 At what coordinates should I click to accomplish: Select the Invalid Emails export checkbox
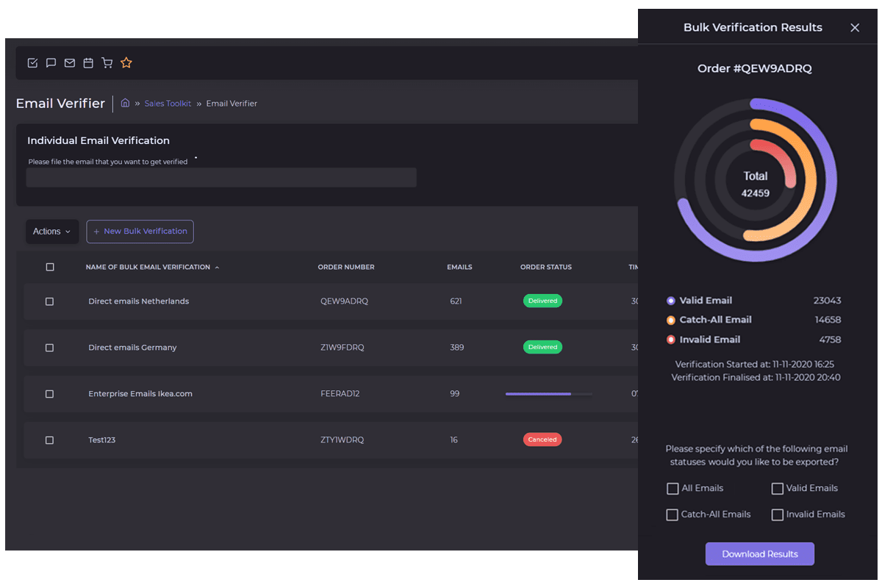tap(777, 515)
